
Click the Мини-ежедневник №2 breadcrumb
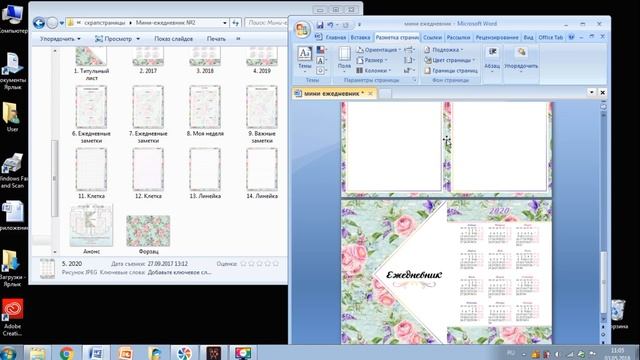point(165,23)
